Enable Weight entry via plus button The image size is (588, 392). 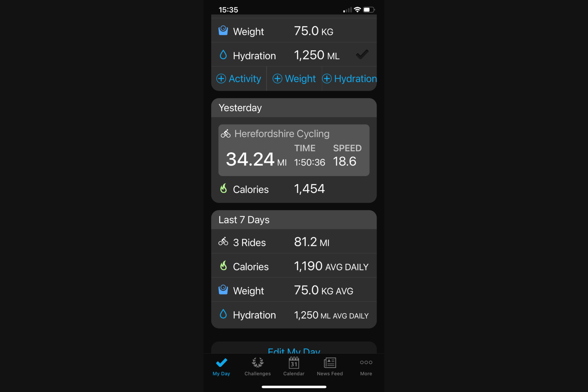[294, 79]
